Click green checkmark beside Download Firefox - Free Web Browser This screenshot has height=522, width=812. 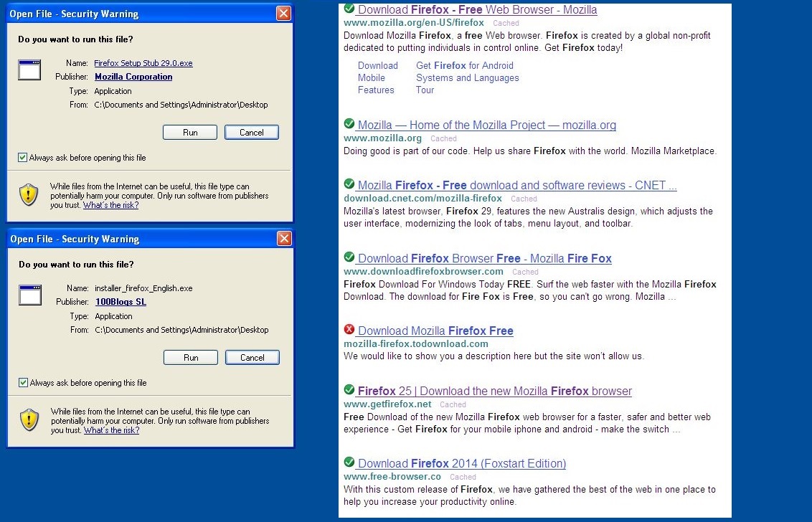(x=349, y=9)
